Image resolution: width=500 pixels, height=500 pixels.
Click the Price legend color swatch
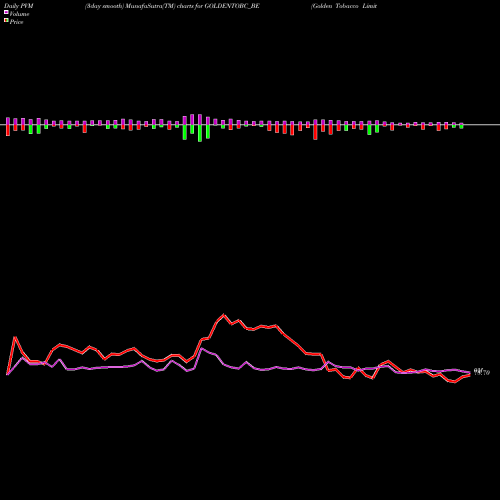tap(6, 21)
